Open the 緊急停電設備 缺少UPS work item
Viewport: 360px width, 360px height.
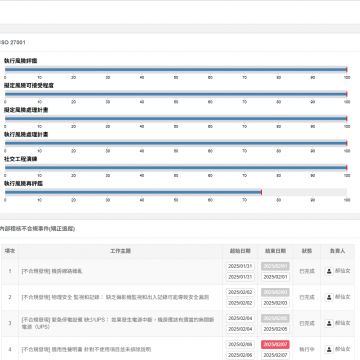click(118, 323)
